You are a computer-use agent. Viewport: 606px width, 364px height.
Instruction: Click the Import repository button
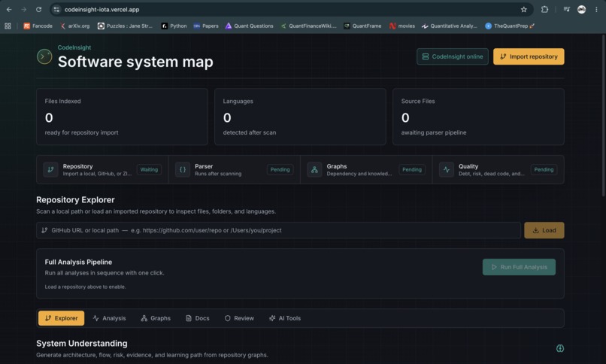click(x=529, y=56)
